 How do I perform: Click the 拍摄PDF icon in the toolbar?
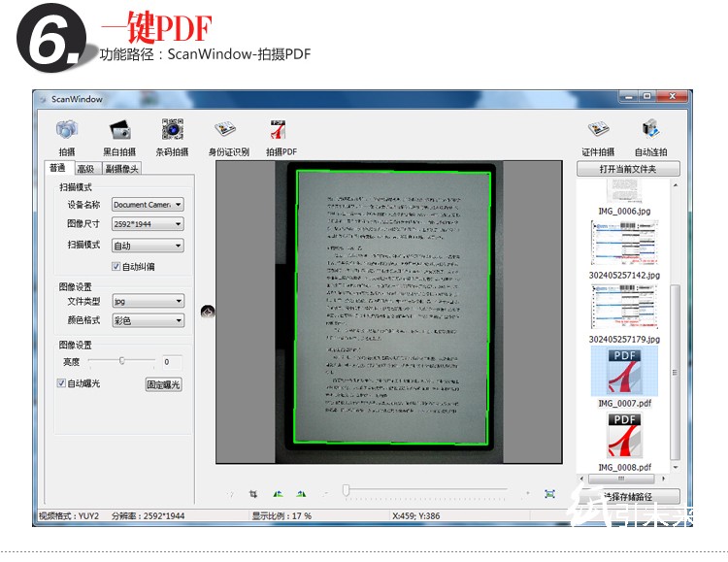tap(280, 130)
